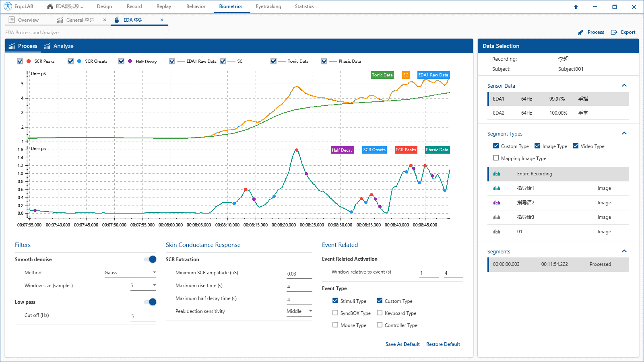Select the 指导语1 segment icon
Screen dimensions: 644x362
[x=497, y=188]
